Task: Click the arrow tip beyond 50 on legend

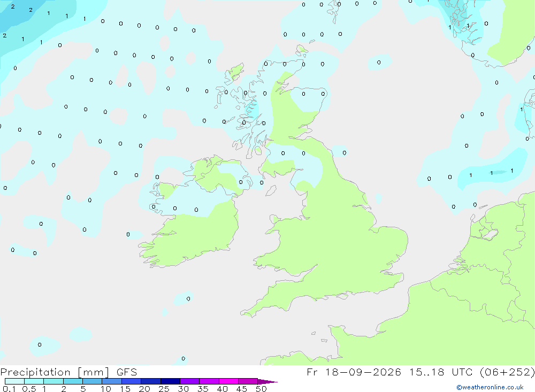Action: [267, 382]
